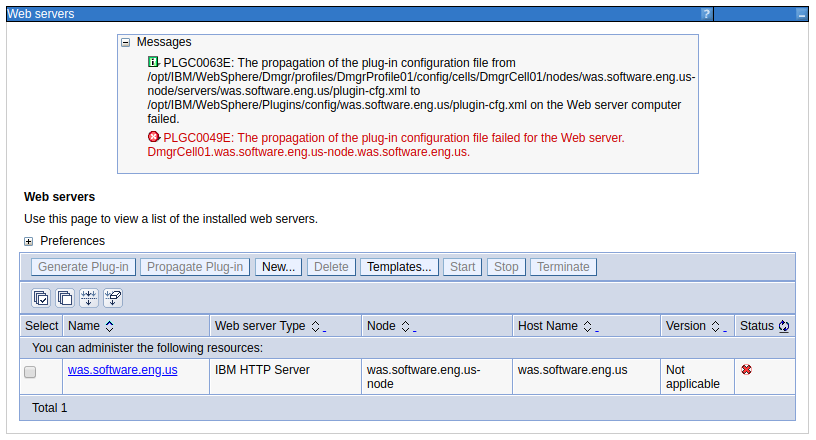
Task: Click the red stopped status icon
Action: [746, 370]
